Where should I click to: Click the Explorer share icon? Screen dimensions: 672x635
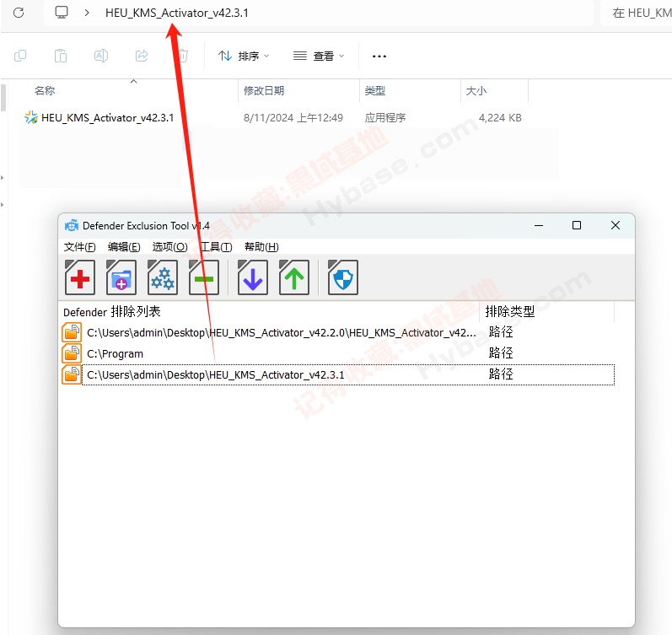click(142, 56)
